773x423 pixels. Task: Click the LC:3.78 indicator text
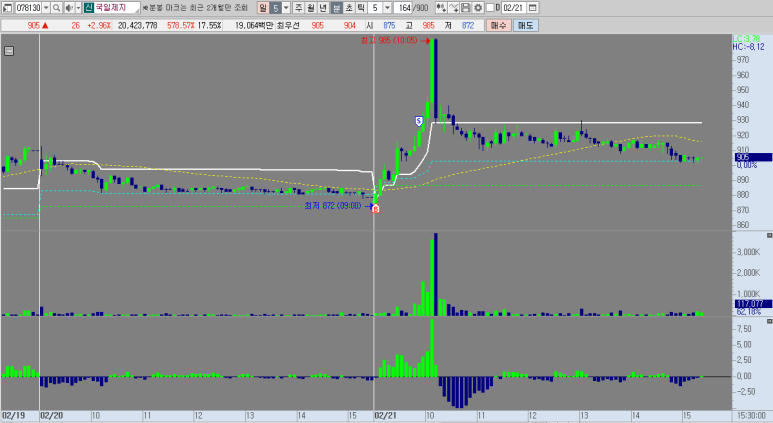[x=746, y=39]
